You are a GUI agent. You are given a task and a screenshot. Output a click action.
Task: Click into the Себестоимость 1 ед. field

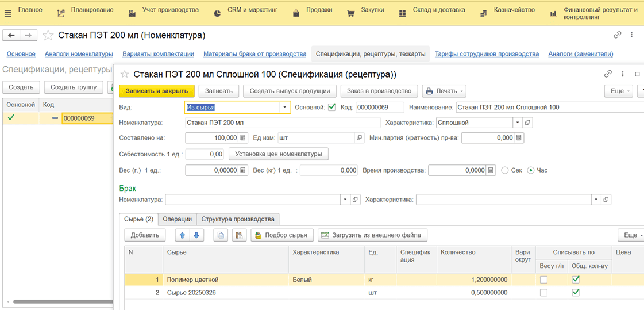click(x=205, y=154)
